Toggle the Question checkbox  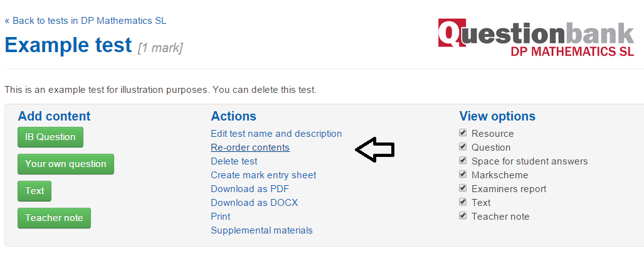tap(463, 147)
